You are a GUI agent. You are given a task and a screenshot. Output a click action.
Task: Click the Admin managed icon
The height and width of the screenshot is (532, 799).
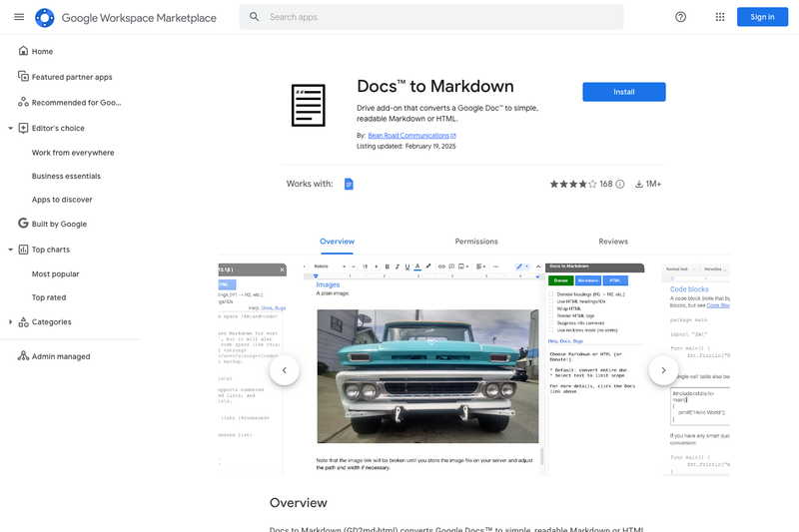[23, 356]
